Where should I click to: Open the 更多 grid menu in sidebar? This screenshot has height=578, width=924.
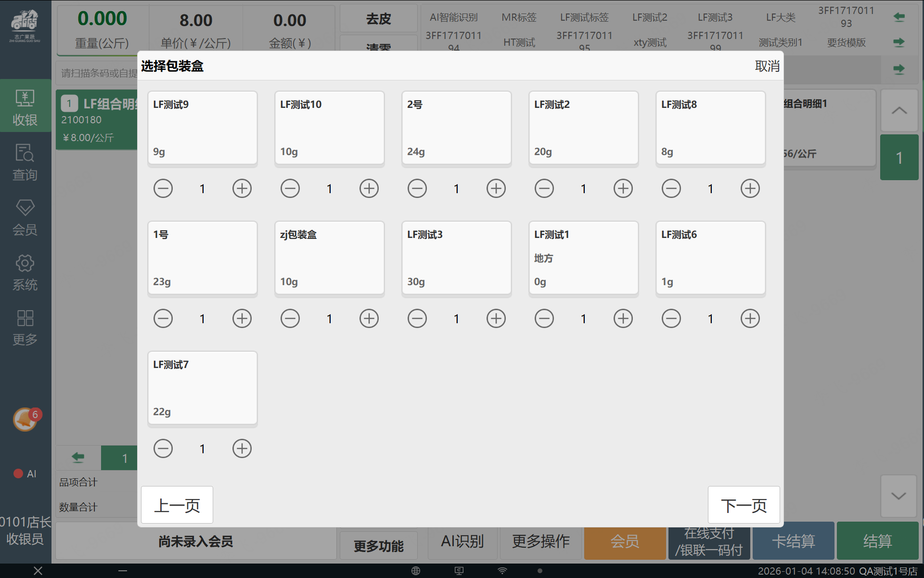tap(25, 328)
